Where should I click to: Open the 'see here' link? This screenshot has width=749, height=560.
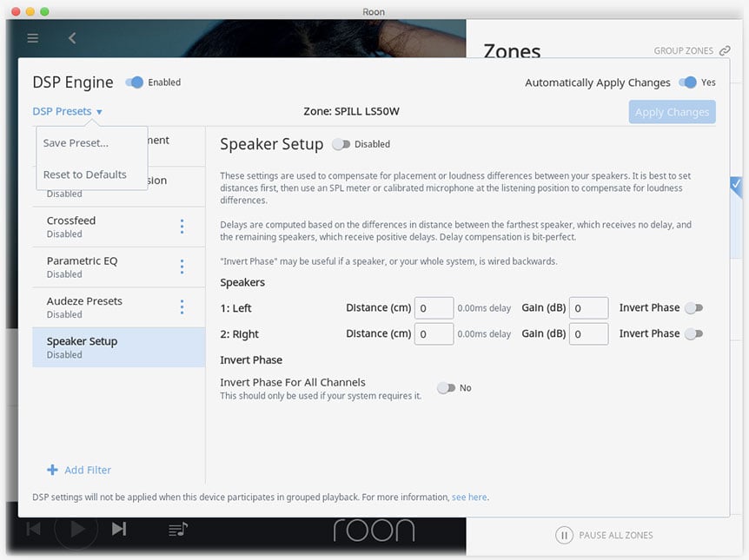pyautogui.click(x=469, y=497)
